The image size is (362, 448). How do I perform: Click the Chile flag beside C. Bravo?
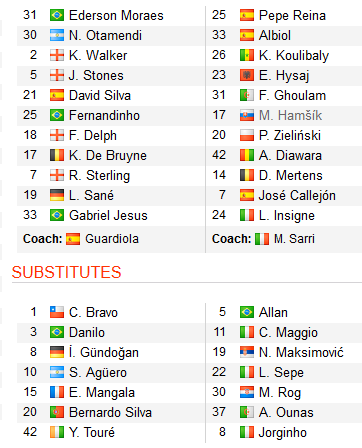click(x=57, y=312)
